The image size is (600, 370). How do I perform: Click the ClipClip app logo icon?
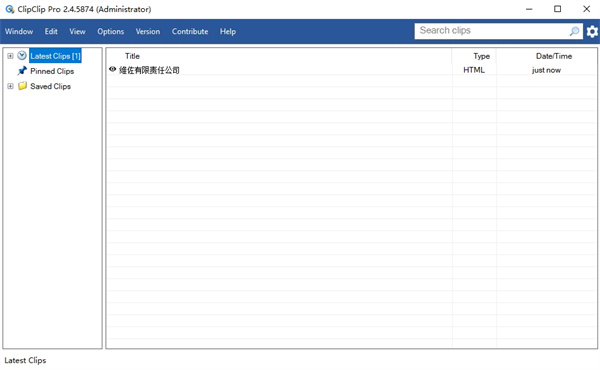pos(10,9)
